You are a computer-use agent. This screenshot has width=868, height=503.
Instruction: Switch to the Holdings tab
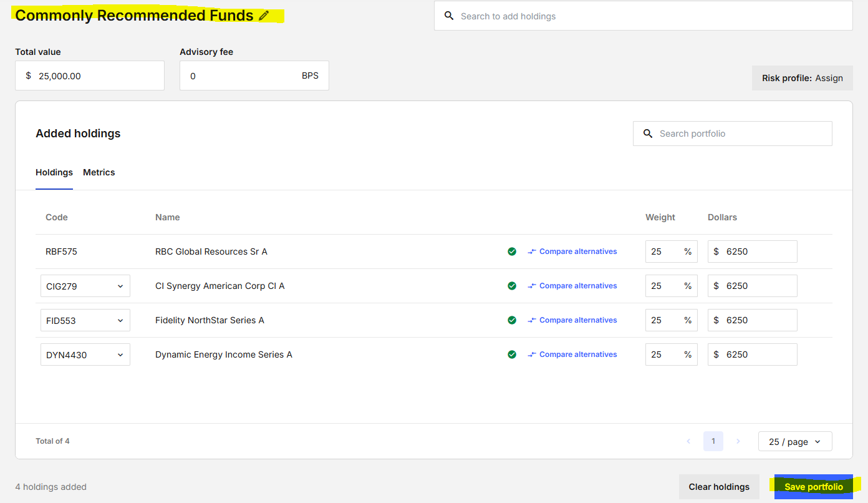click(x=54, y=172)
